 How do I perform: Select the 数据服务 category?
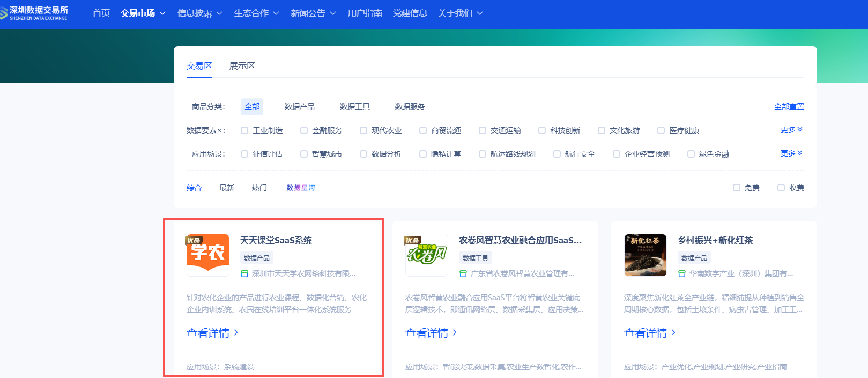click(x=410, y=107)
